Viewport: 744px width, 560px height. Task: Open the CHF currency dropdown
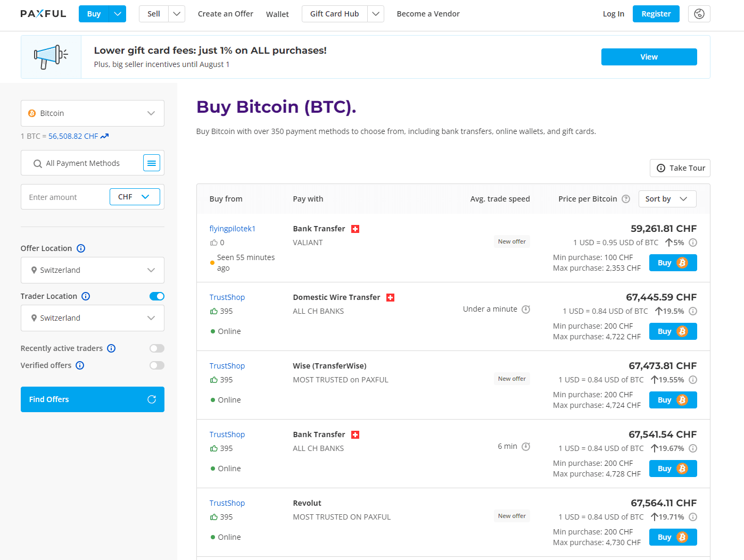click(135, 197)
